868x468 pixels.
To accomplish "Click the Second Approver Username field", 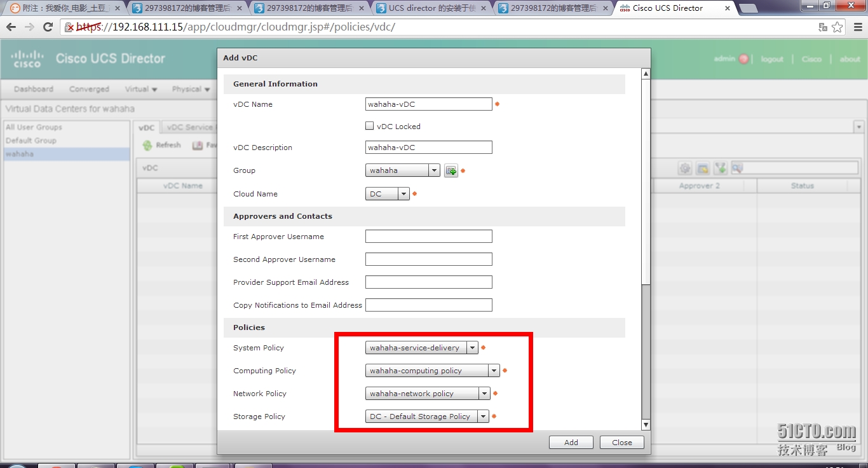I will click(429, 259).
